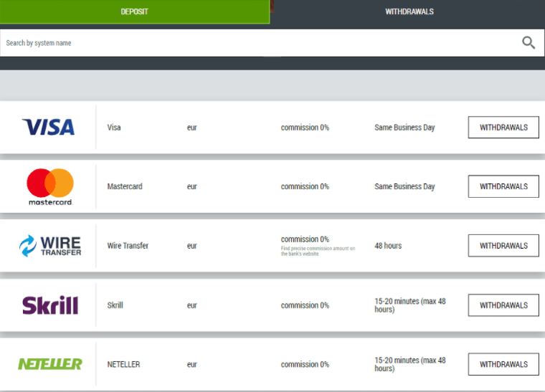Click the Mastercard logo

50,187
